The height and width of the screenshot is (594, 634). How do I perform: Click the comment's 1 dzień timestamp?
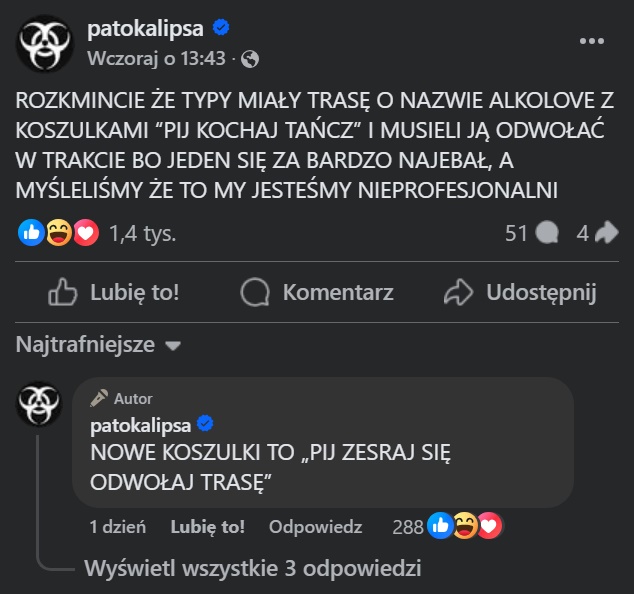click(118, 527)
